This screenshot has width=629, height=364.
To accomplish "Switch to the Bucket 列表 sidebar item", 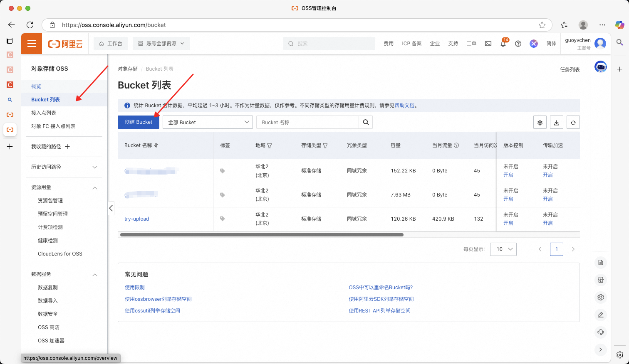I will pos(46,99).
